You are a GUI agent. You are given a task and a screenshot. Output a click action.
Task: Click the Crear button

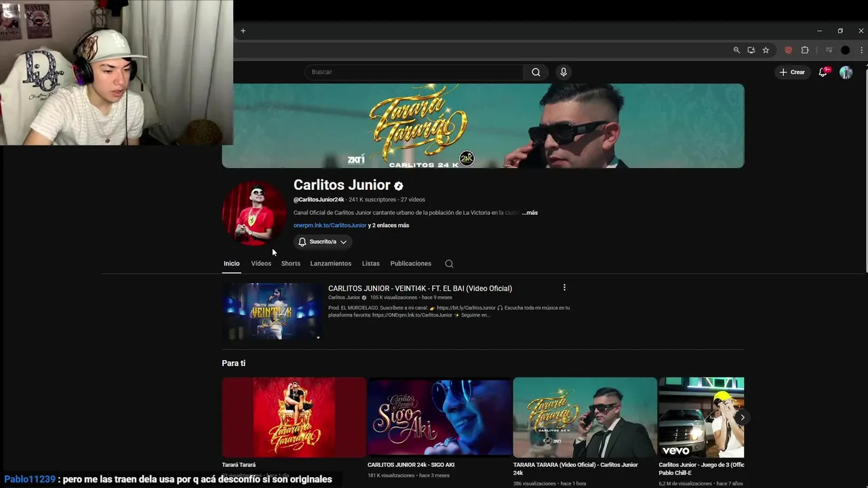(792, 72)
